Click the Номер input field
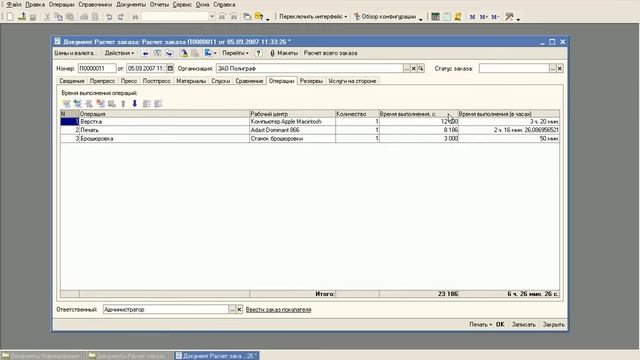Viewport: 640px width, 360px height. click(97, 69)
